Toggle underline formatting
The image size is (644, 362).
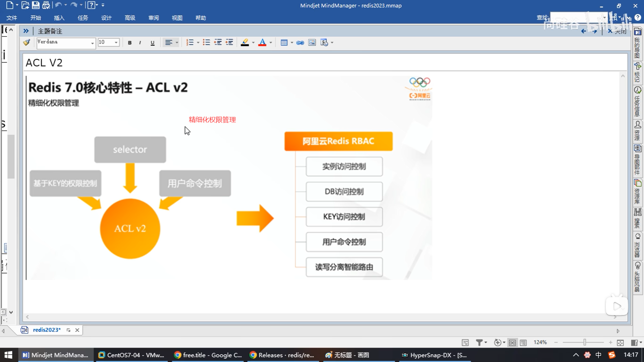pos(153,43)
